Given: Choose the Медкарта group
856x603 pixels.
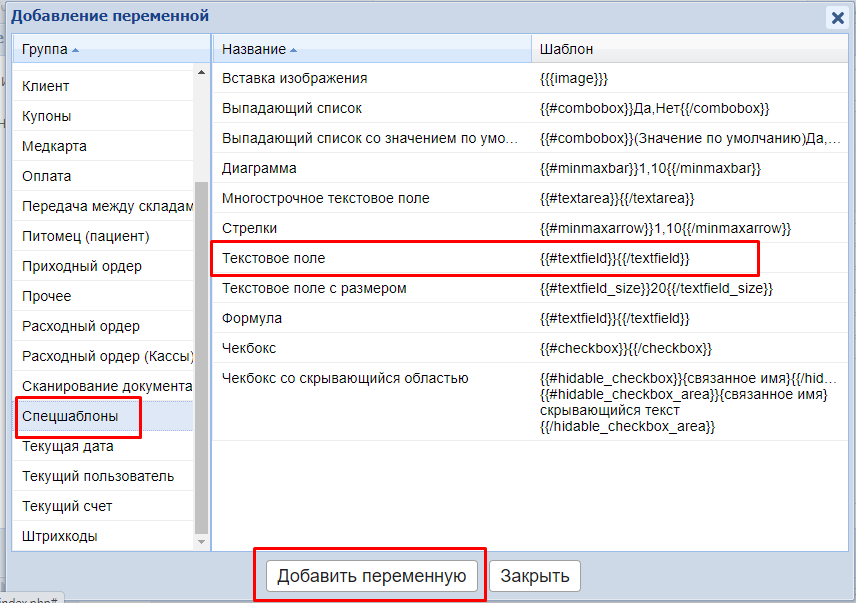Looking at the screenshot, I should pos(54,146).
